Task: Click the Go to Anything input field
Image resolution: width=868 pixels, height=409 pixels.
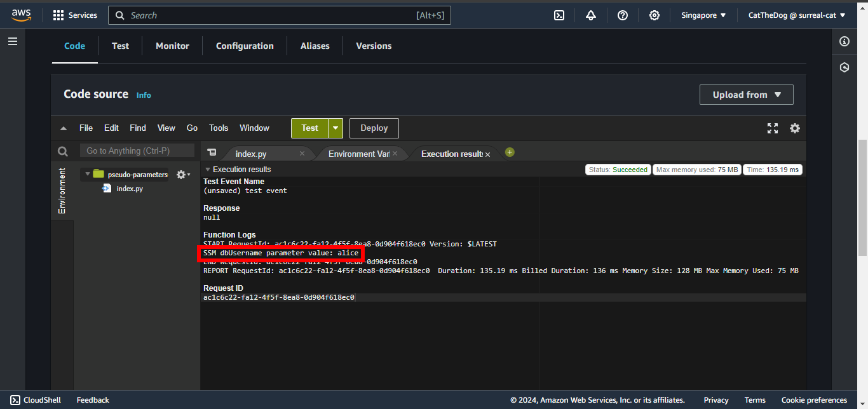Action: [x=137, y=151]
